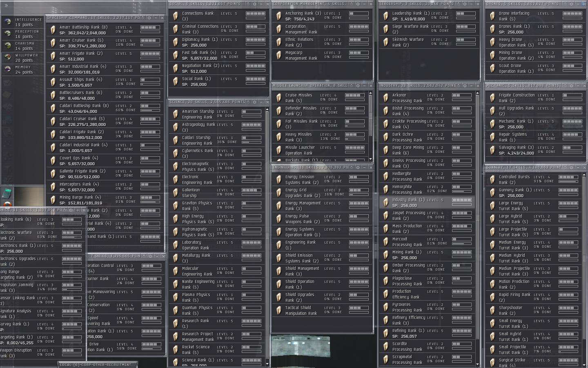The image size is (588, 368).
Task: Toggle pin on Industry skills window
Action: point(459,85)
